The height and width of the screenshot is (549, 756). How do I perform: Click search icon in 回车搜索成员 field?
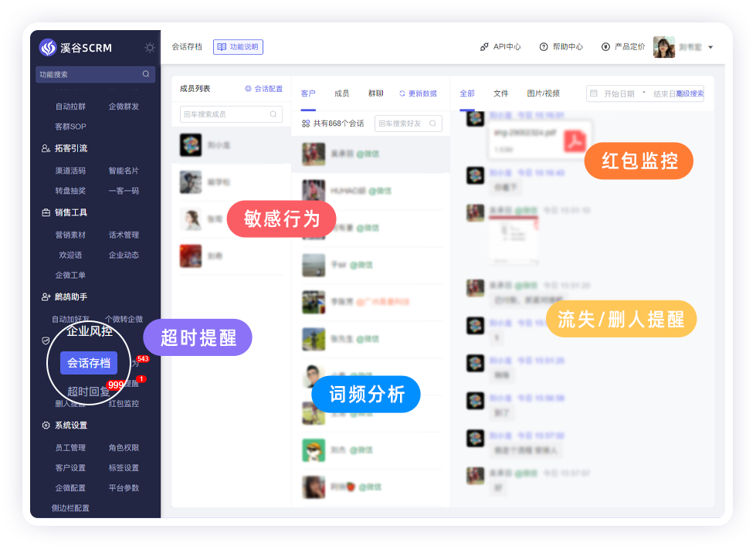coord(273,114)
